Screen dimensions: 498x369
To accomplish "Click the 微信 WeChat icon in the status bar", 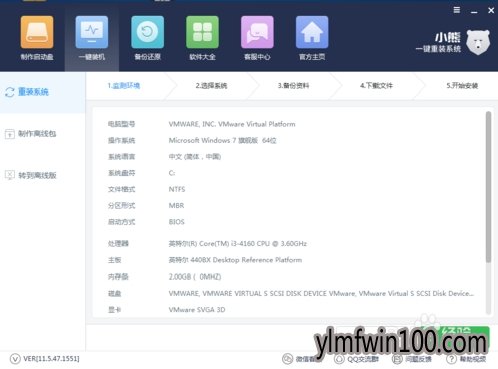I will coord(287,359).
